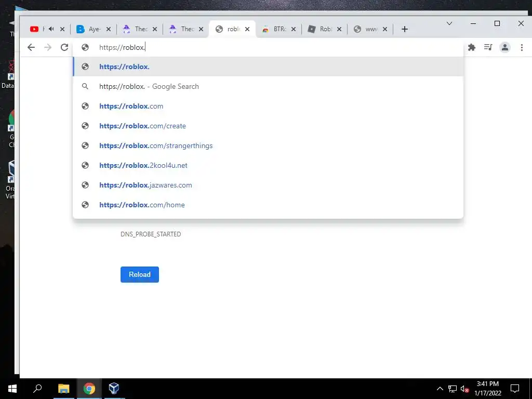Screen dimensions: 532x399
Task: Show hidden system tray icons
Action: tap(440, 389)
